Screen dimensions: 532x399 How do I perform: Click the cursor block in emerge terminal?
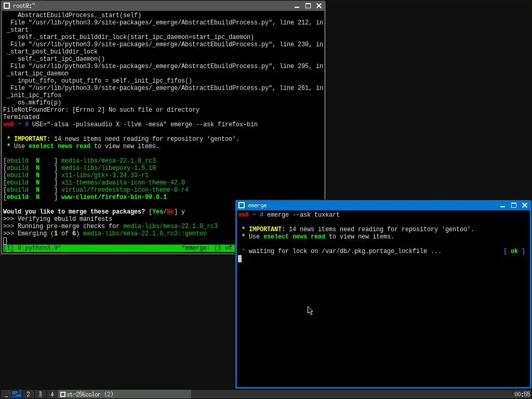click(x=240, y=259)
